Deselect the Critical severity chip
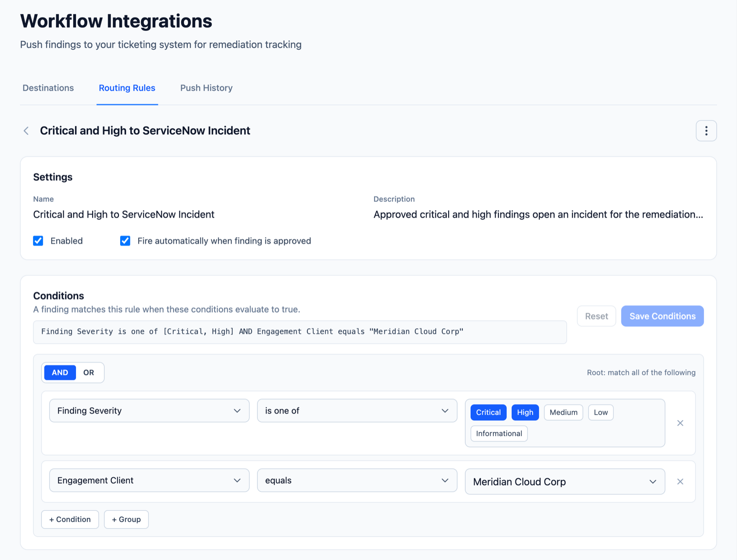Screen dimensions: 737x560 tap(488, 412)
